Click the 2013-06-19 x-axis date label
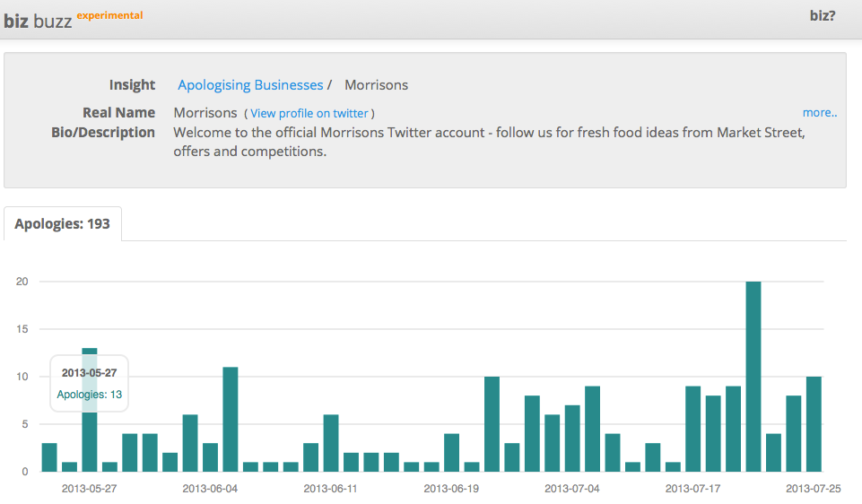This screenshot has height=504, width=862. 451,489
